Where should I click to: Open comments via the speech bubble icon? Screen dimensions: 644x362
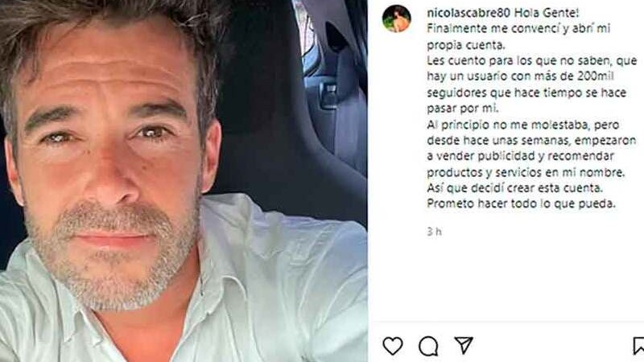click(x=428, y=346)
